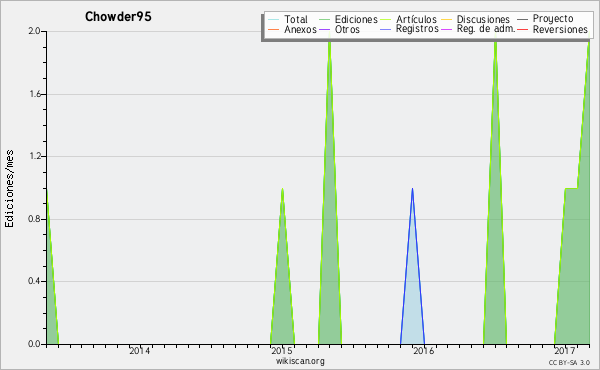Click the CC BY-SA 3.0 license text

tap(569, 363)
